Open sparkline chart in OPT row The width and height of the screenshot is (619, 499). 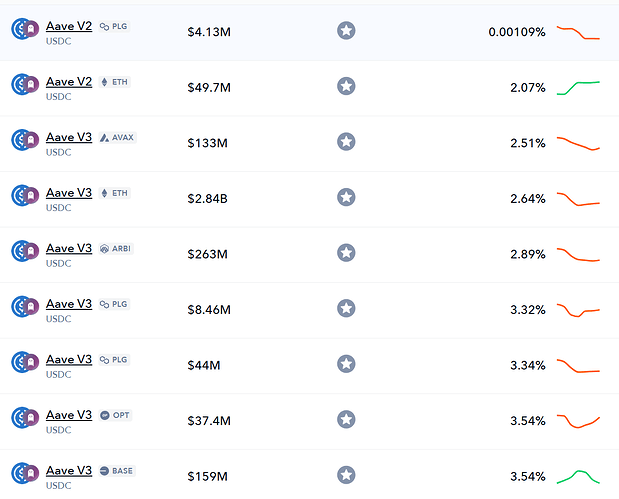pyautogui.click(x=578, y=421)
